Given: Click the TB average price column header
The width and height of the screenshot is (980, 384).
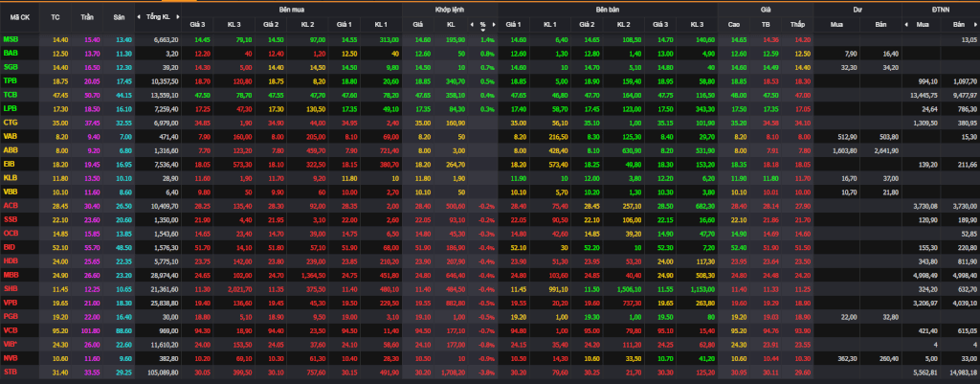Looking at the screenshot, I should click(766, 24).
